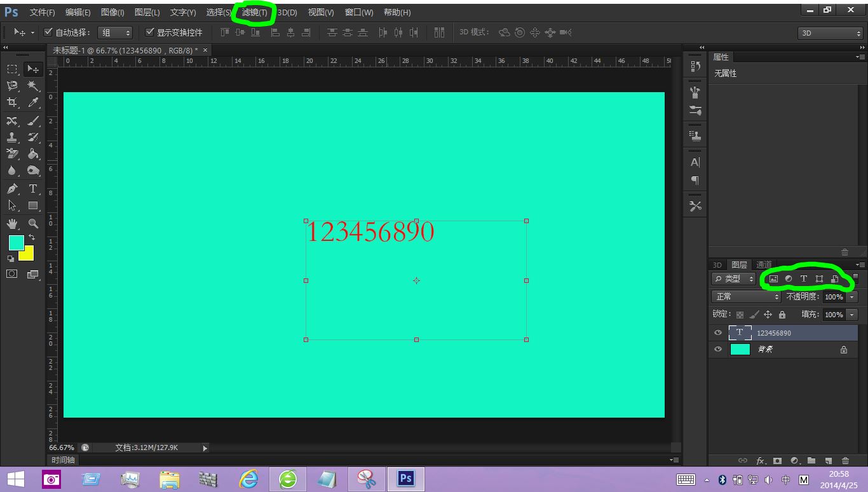Toggle Quick Mask mode
Image resolution: width=868 pixels, height=492 pixels.
(12, 274)
